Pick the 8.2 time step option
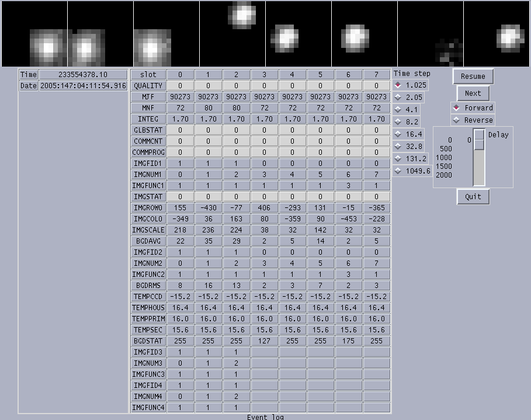Viewport: 531px width, 420px height. [x=407, y=122]
